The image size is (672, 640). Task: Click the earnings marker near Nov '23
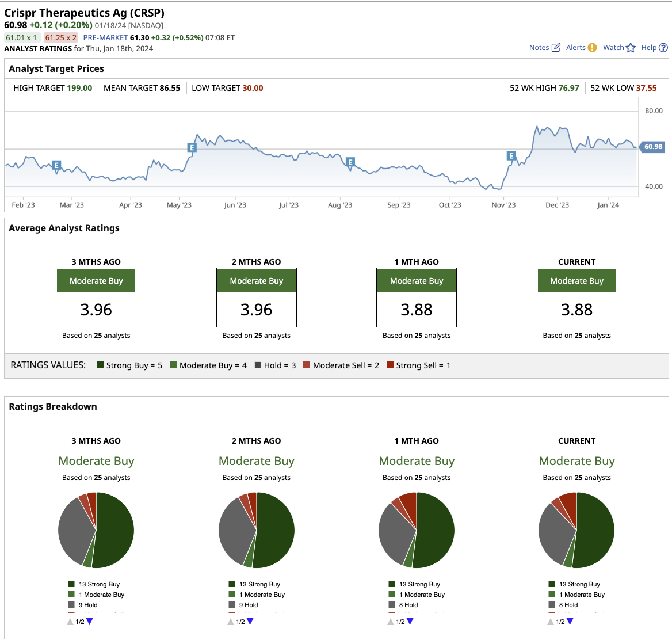point(511,155)
